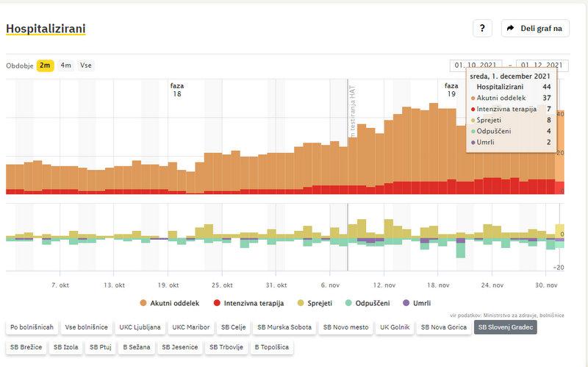
Task: Choose UKC Ljubljana hospital
Action: click(140, 327)
